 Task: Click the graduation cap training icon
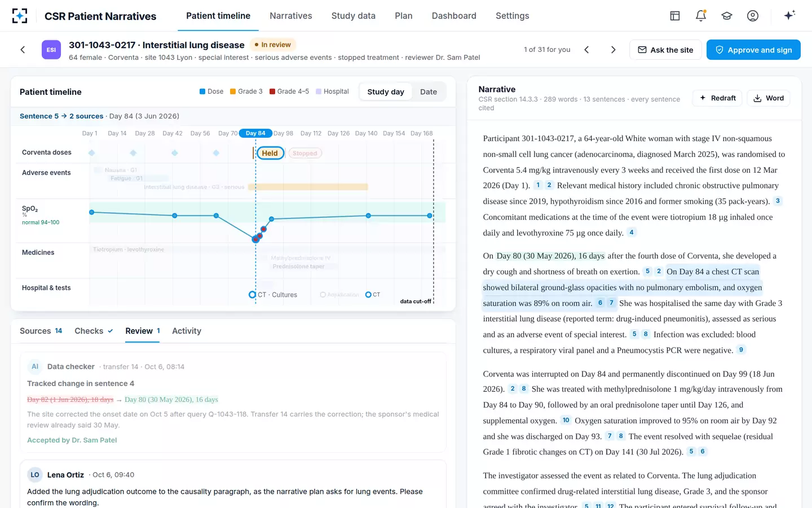coord(727,16)
